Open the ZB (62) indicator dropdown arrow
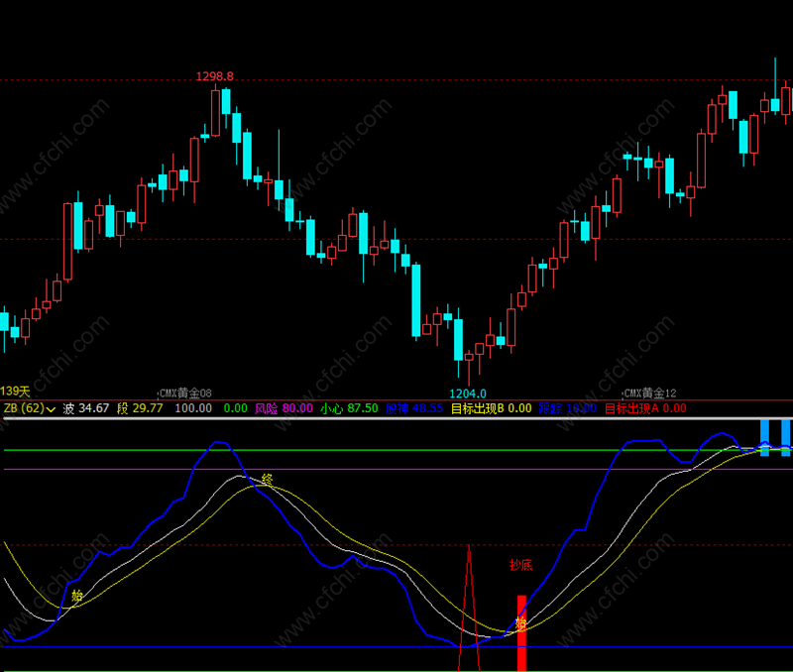 (51, 409)
